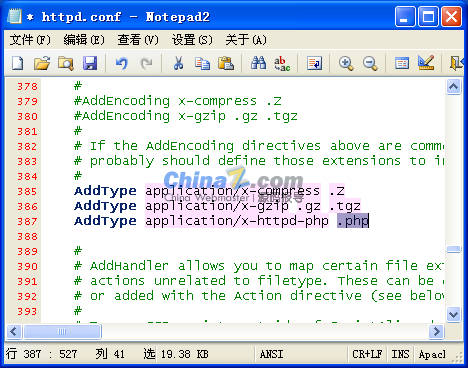This screenshot has width=468, height=368.
Task: Open the 设置(S) menu
Action: [192, 40]
